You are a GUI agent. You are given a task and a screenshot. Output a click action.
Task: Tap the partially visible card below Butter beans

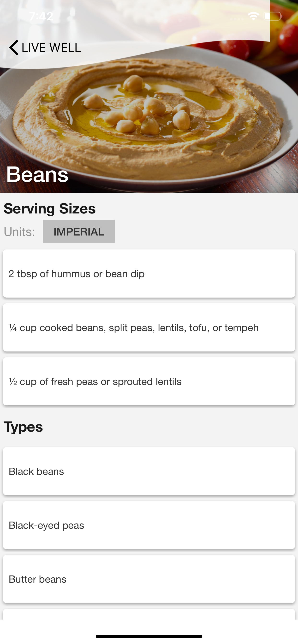click(x=149, y=615)
